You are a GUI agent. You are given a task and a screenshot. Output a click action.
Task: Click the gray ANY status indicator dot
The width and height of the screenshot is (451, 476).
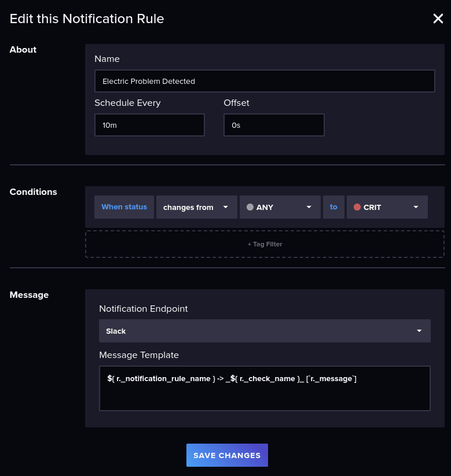250,206
